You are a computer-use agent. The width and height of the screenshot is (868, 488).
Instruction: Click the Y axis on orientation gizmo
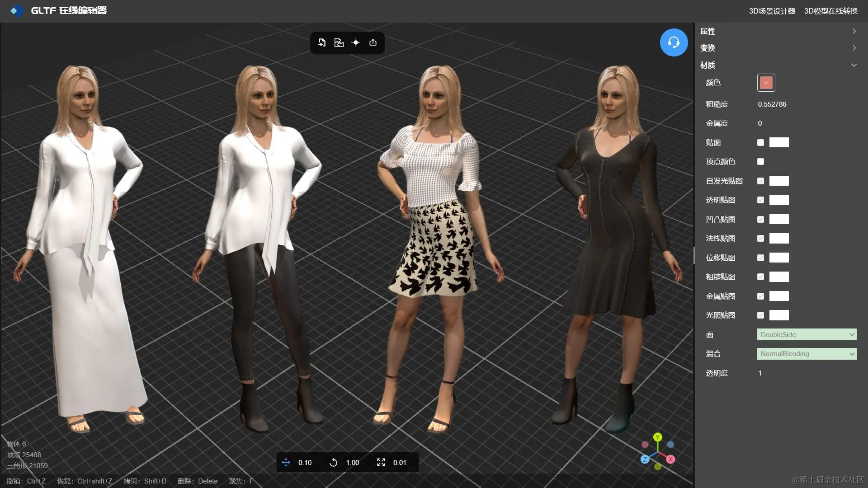point(658,437)
